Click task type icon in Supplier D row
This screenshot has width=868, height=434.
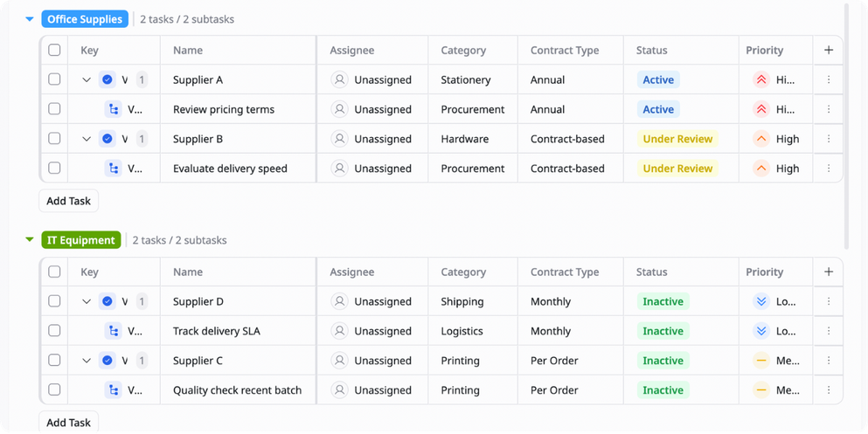click(x=108, y=301)
